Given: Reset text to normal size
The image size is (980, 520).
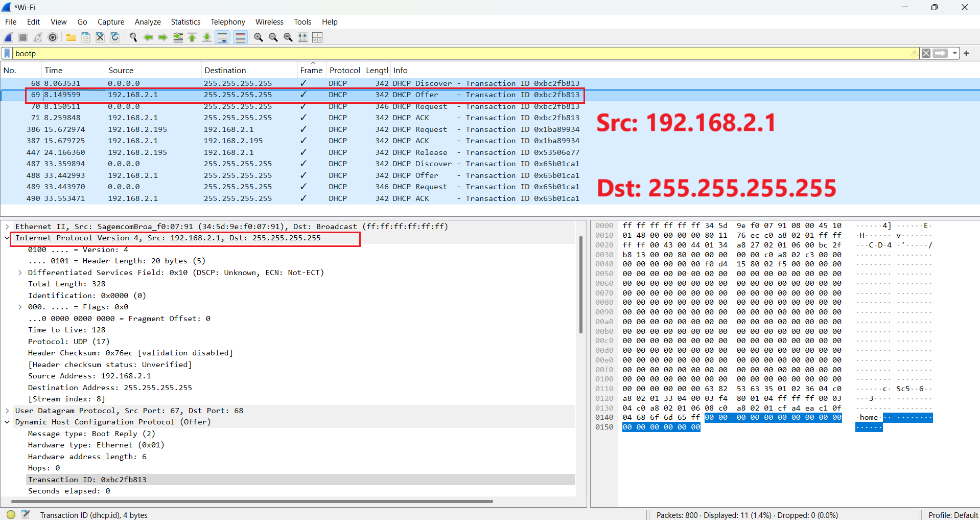Looking at the screenshot, I should point(288,37).
